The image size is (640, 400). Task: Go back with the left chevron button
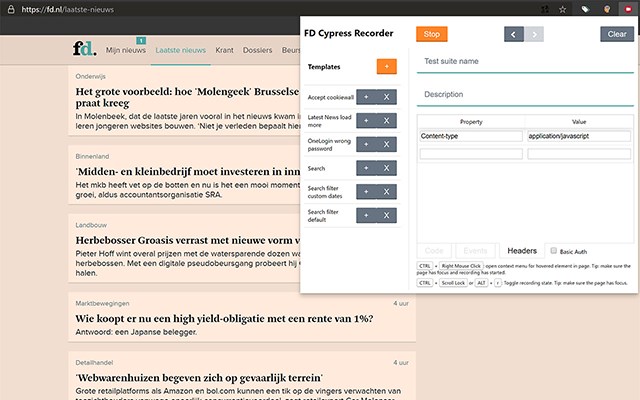pos(514,34)
